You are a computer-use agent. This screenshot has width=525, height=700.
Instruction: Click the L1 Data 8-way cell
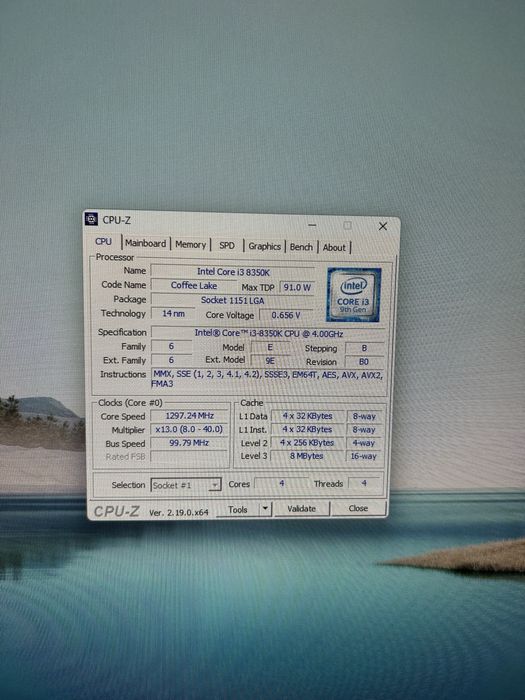tap(364, 417)
